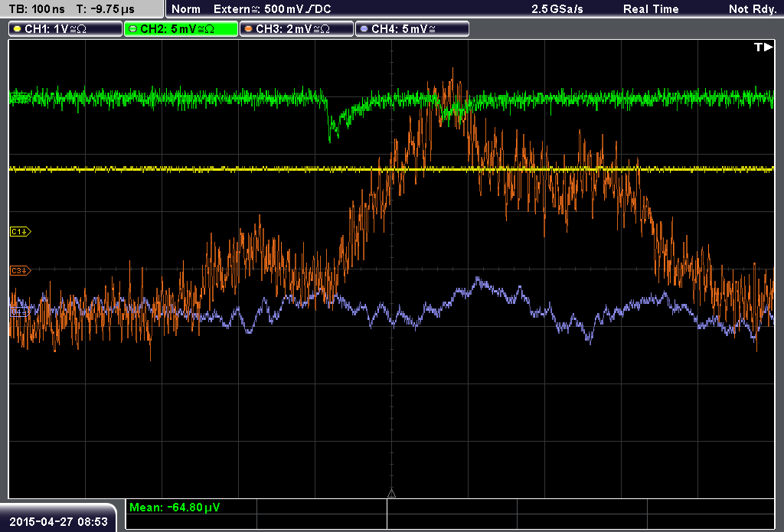The image size is (784, 532).
Task: Click the Not Rdy. status indicator
Action: [x=752, y=9]
